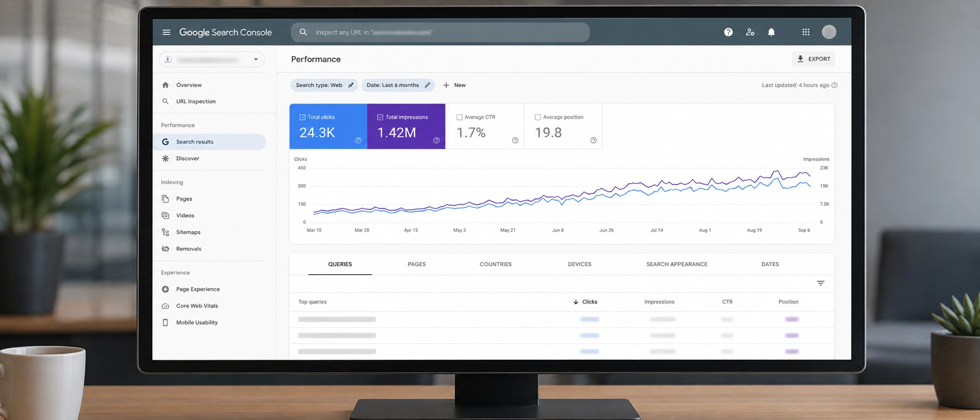Click the Last updated info icon

tap(835, 85)
